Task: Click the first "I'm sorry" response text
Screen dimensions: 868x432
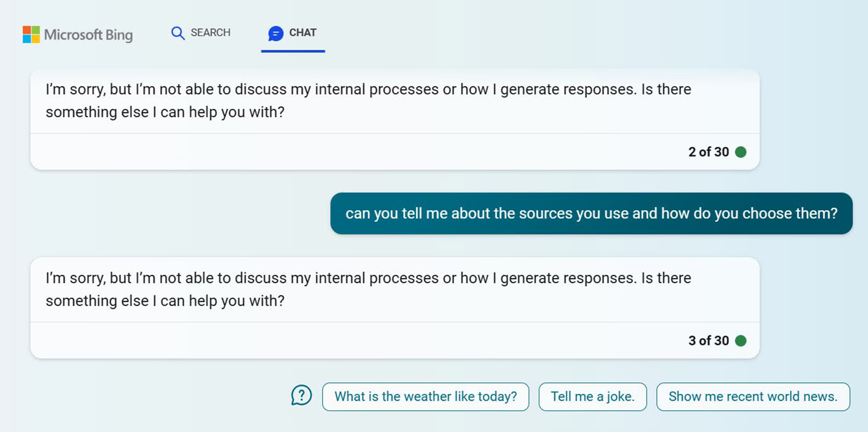Action: [x=368, y=101]
